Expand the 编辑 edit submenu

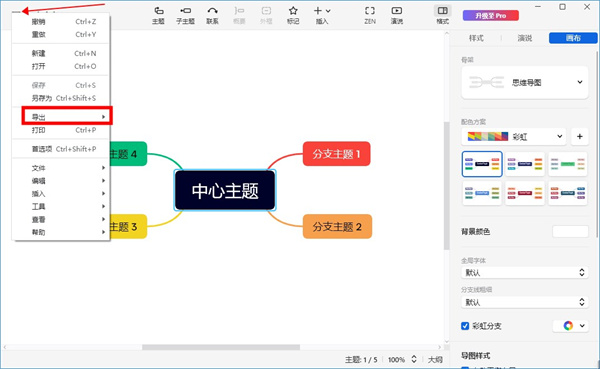pos(61,181)
